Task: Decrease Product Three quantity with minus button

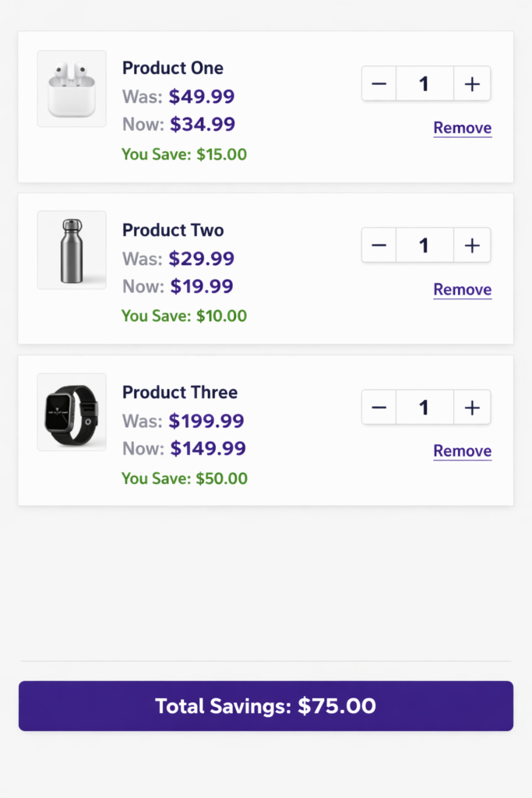Action: [379, 407]
